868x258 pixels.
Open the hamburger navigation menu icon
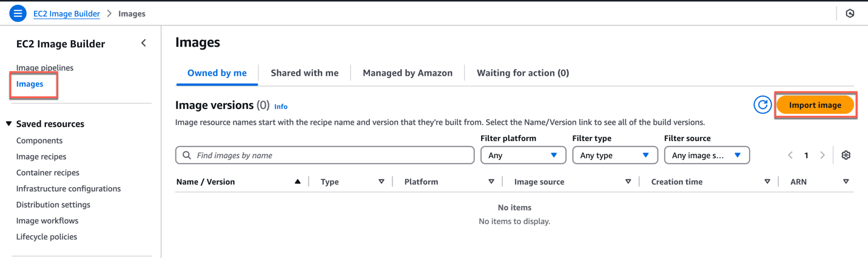(x=18, y=13)
